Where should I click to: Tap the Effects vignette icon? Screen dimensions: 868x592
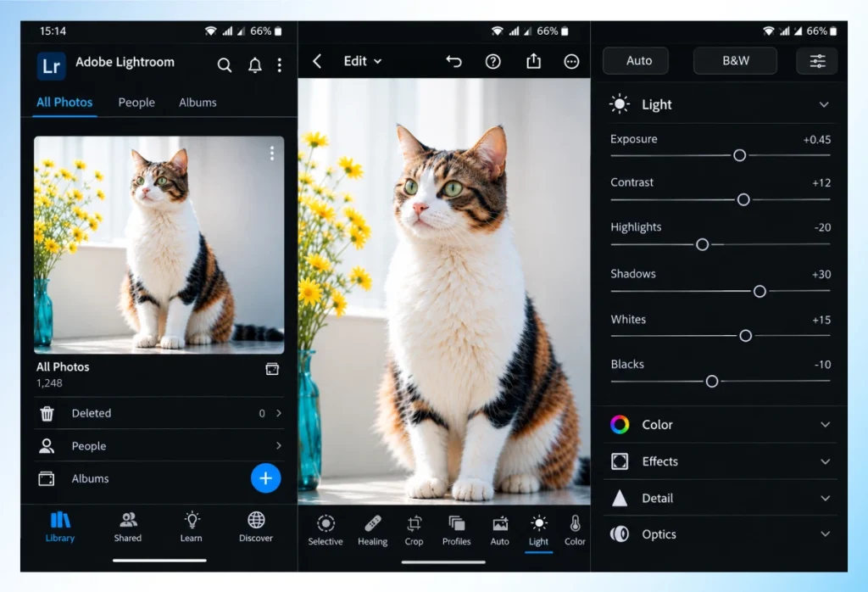coord(620,461)
